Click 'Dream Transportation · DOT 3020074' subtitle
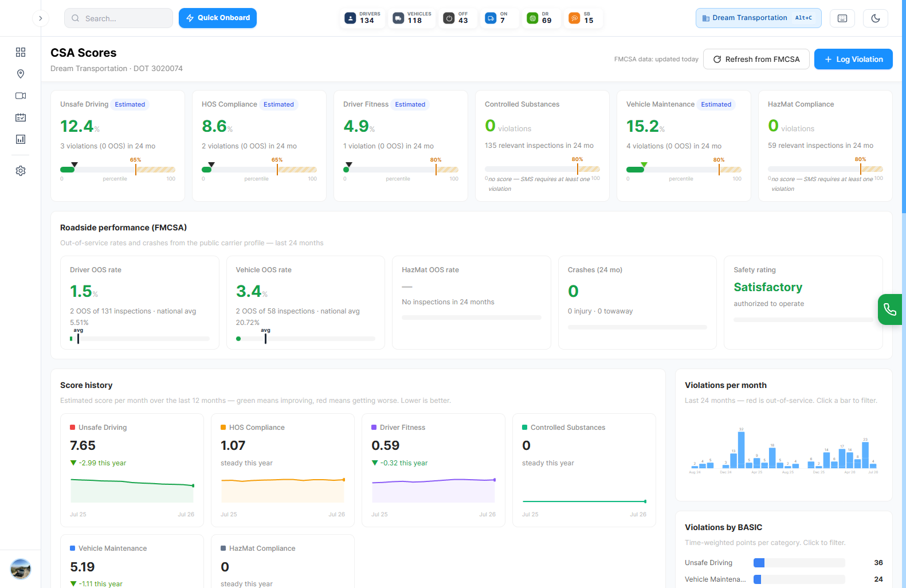 click(x=116, y=68)
